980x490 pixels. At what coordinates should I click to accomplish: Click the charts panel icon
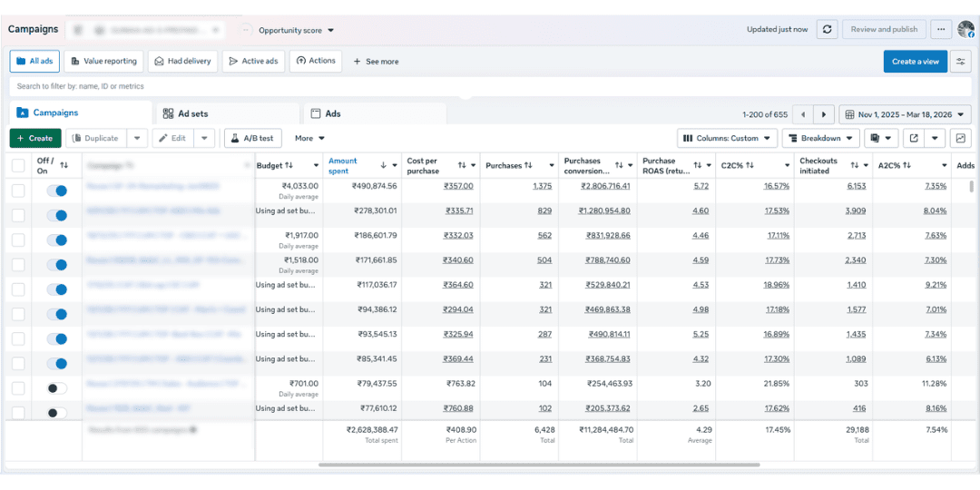coord(960,138)
